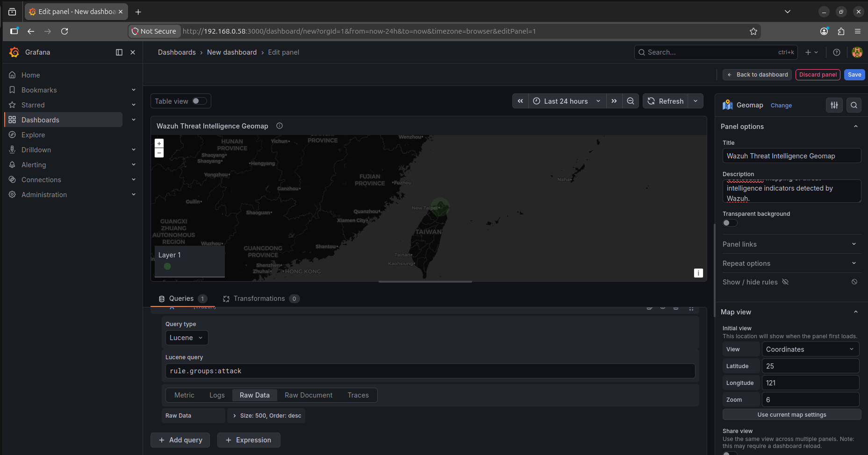Toggle Transparent background switch
Image resolution: width=868 pixels, height=455 pixels.
730,223
